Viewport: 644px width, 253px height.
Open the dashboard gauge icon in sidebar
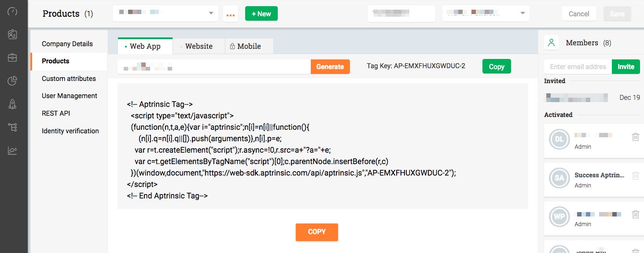[x=12, y=11]
